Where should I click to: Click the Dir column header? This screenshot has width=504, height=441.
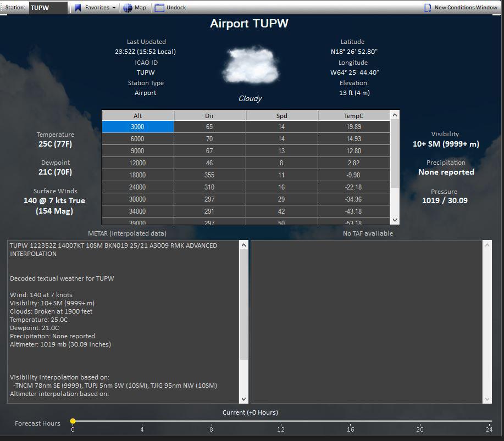point(209,116)
